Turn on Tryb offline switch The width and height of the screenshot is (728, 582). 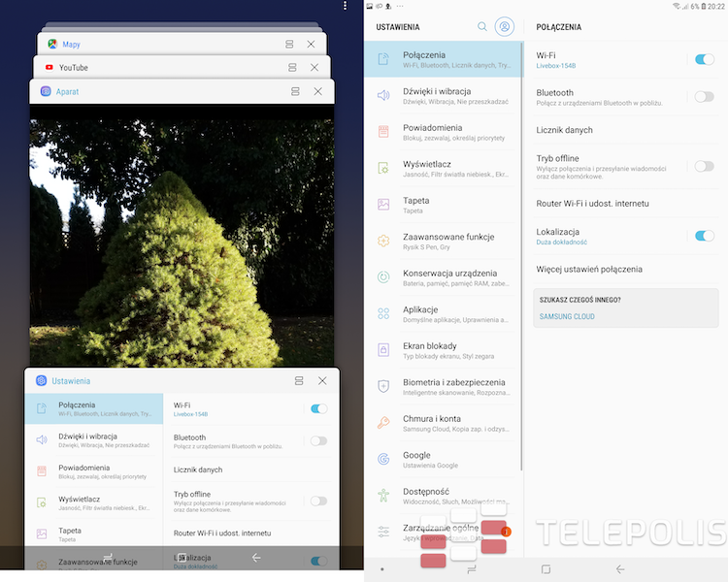[x=704, y=167]
